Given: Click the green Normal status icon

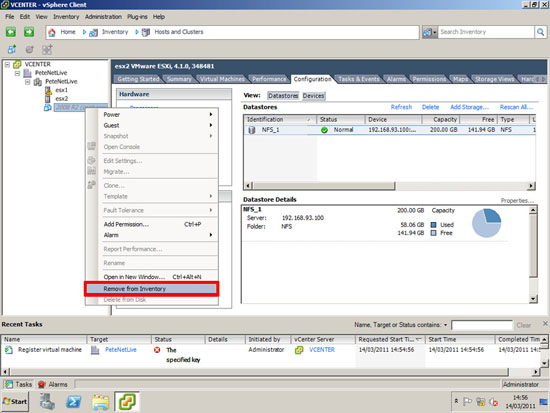Looking at the screenshot, I should pyautogui.click(x=324, y=130).
